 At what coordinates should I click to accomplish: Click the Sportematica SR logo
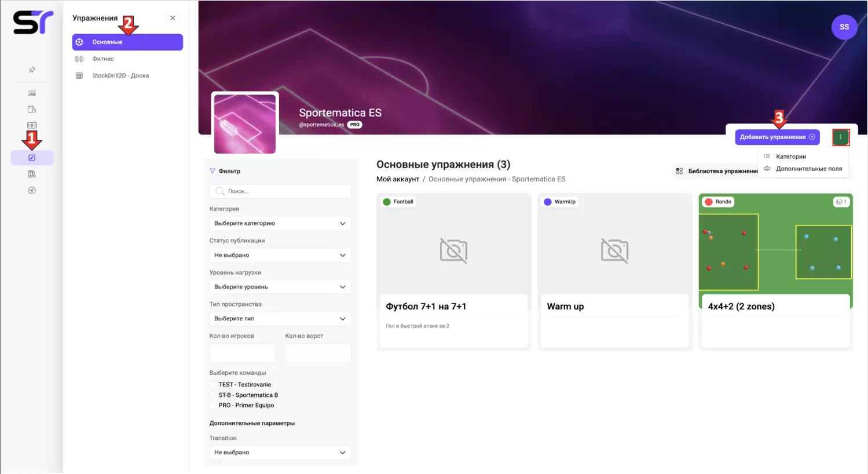pos(33,23)
